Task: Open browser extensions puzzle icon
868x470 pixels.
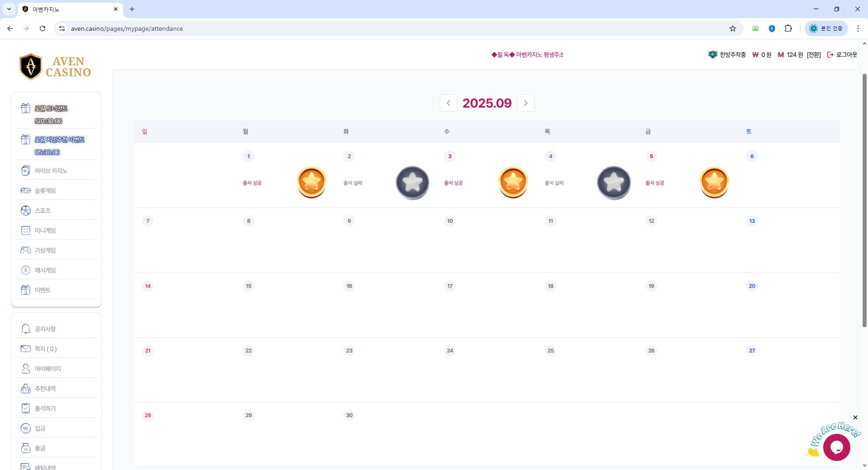Action: [x=788, y=28]
